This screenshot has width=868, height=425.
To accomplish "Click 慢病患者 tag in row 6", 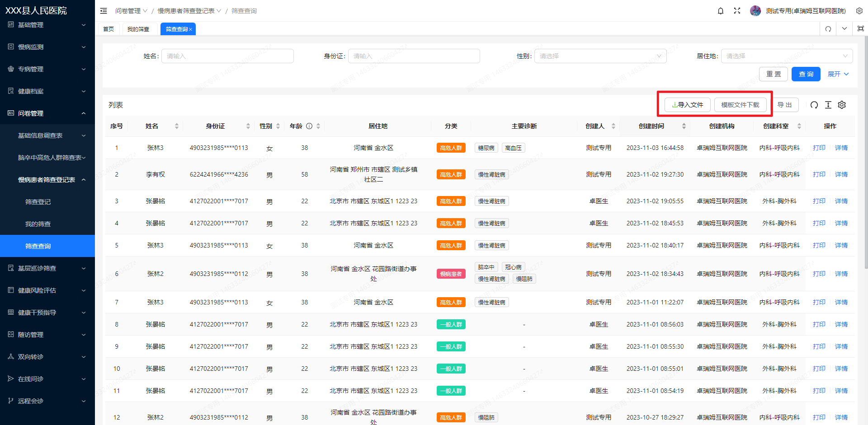I will click(x=451, y=274).
